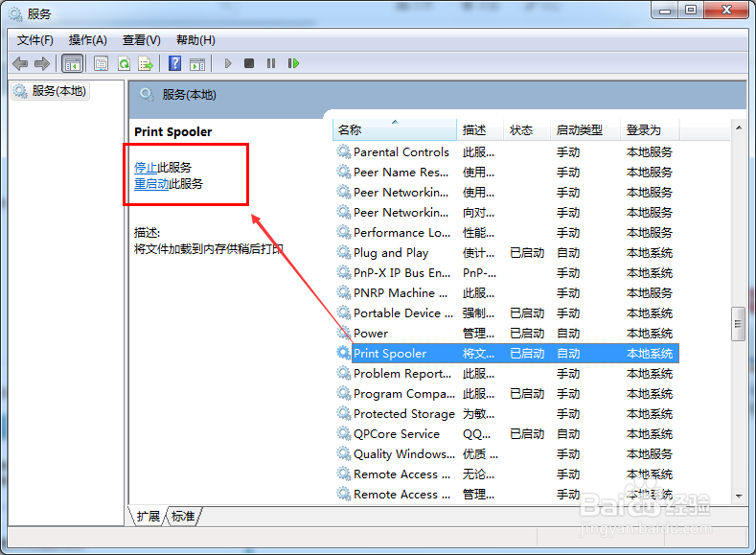Viewport: 756px width, 555px height.
Task: Sort by the 启动类型 column header
Action: tap(584, 130)
